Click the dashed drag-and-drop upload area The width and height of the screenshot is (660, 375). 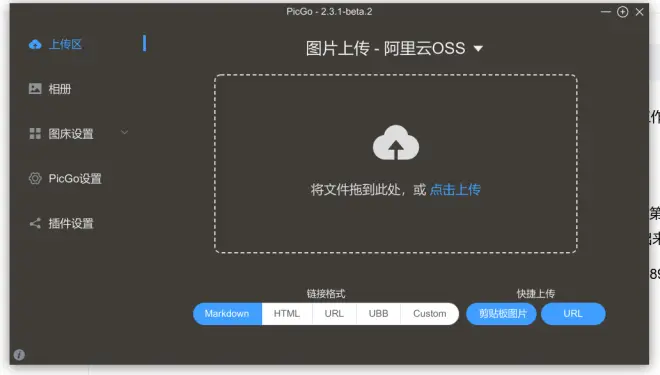point(396,164)
